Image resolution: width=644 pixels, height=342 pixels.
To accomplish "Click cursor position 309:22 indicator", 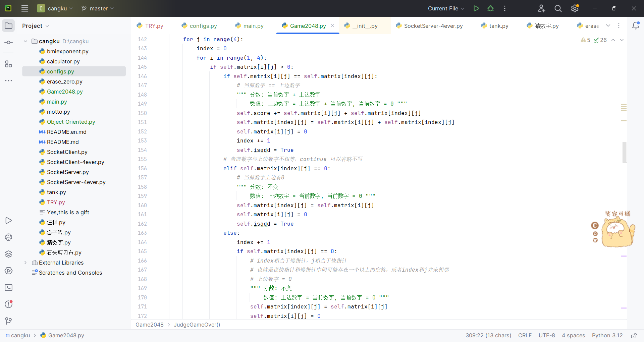I will (488, 335).
